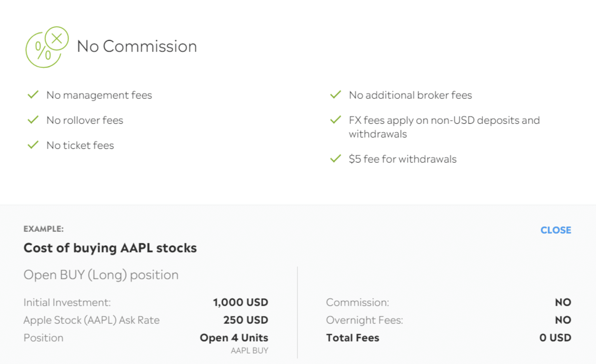Click the Open BUY (Long) position heading
This screenshot has width=596, height=364.
[101, 275]
